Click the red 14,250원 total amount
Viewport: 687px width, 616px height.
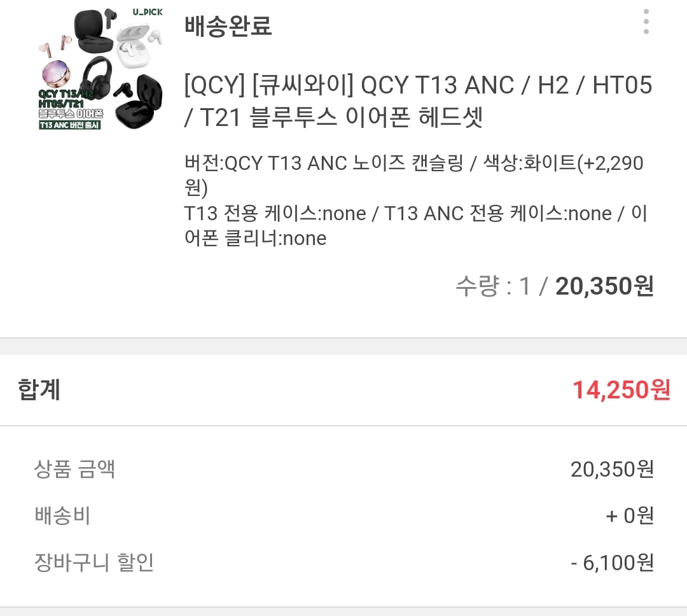click(x=621, y=389)
